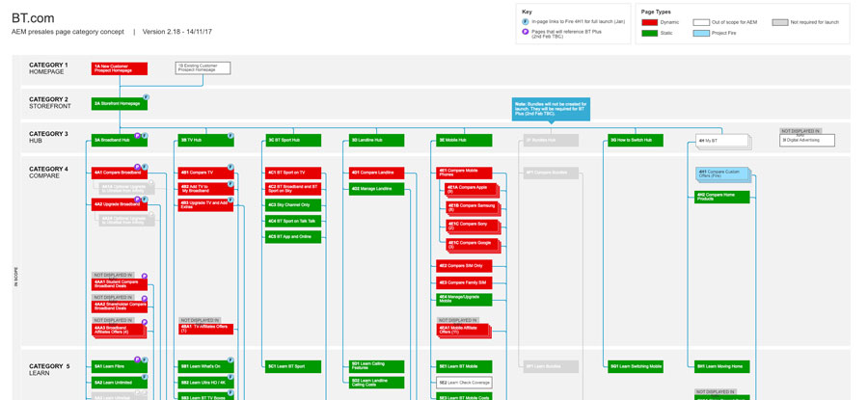Click the F badge on Compare TV box

tap(231, 168)
